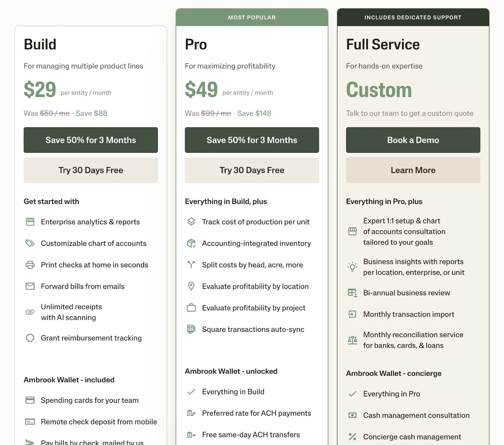The image size is (504, 445).
Task: Click Ambrook Wallet - included heading
Action: tap(69, 380)
